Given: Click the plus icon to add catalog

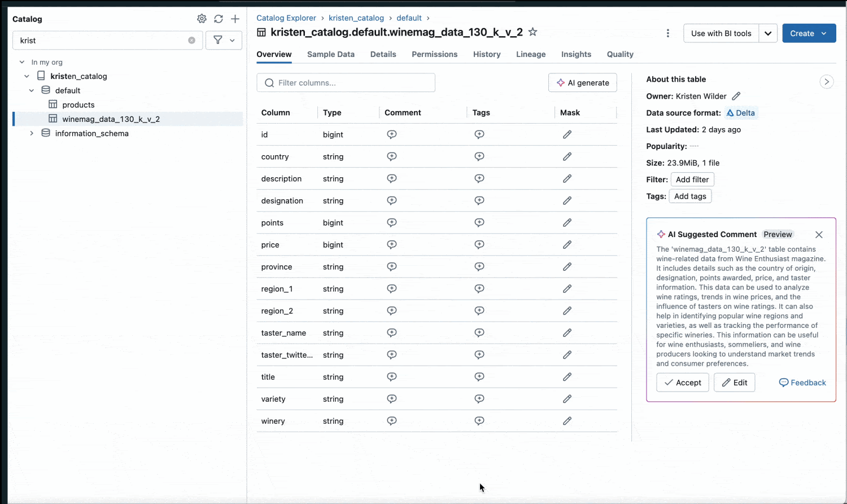Looking at the screenshot, I should pyautogui.click(x=235, y=19).
